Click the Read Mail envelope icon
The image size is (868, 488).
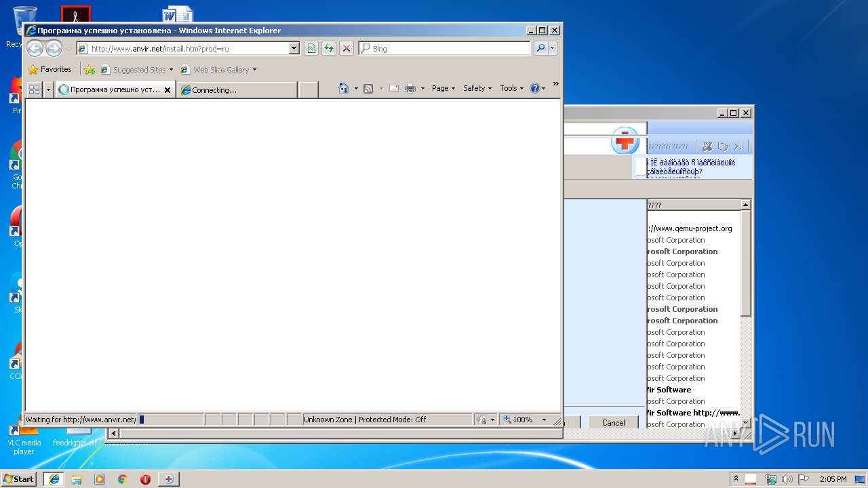pos(394,88)
